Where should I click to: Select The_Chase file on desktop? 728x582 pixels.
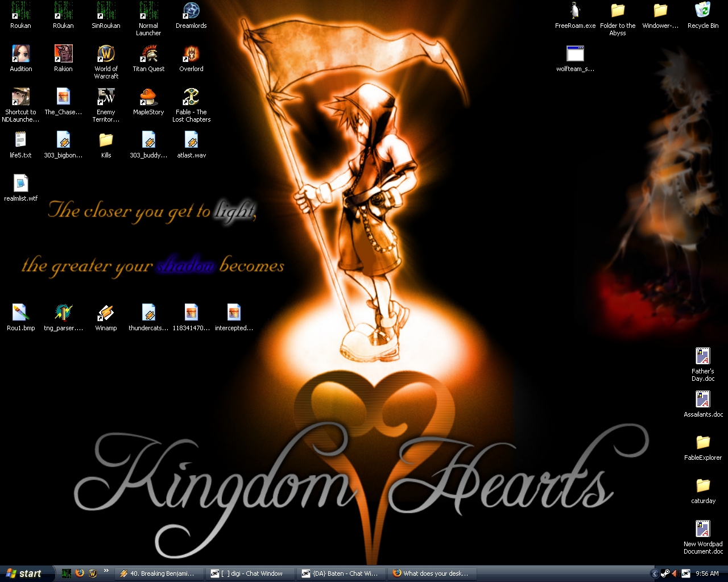pyautogui.click(x=63, y=102)
